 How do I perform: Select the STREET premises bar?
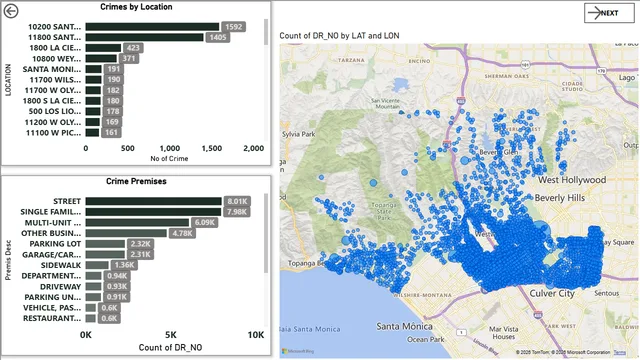point(153,201)
